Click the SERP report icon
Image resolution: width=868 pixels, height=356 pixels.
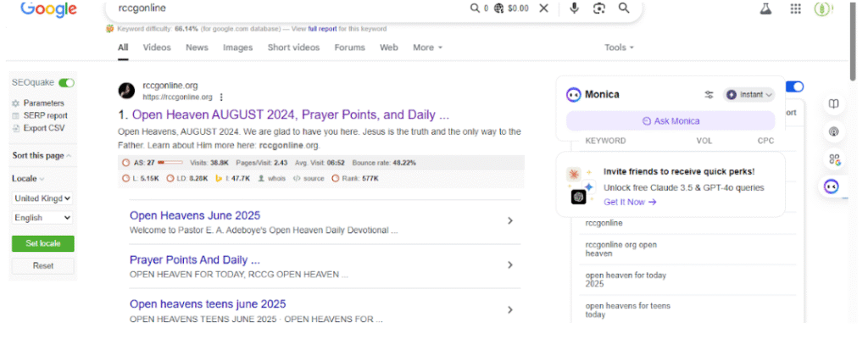16,116
